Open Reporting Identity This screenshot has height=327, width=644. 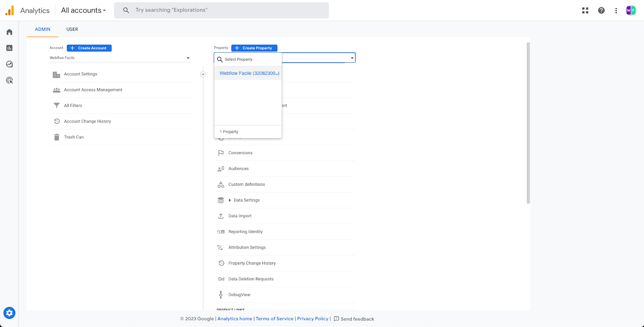pyautogui.click(x=246, y=232)
